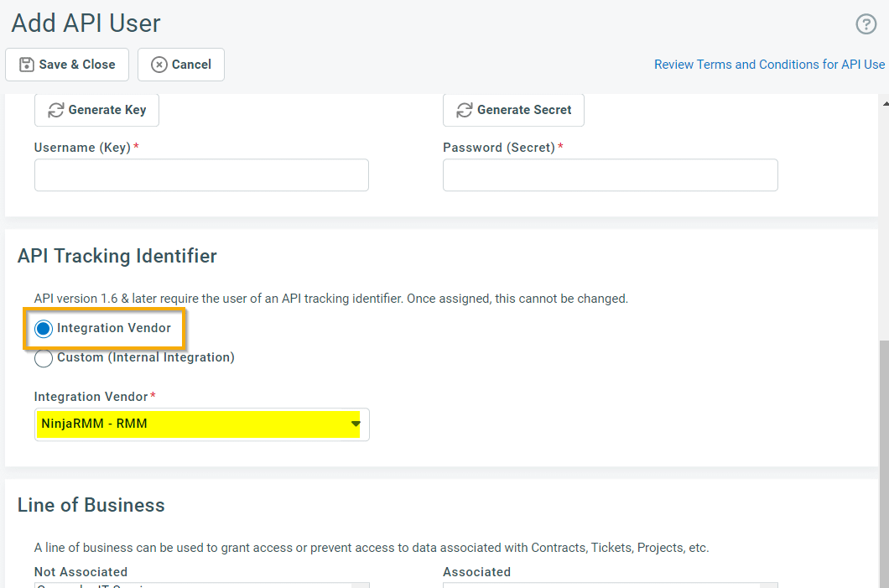The width and height of the screenshot is (889, 588).
Task: Click the Username (Key) text field
Action: (x=201, y=175)
